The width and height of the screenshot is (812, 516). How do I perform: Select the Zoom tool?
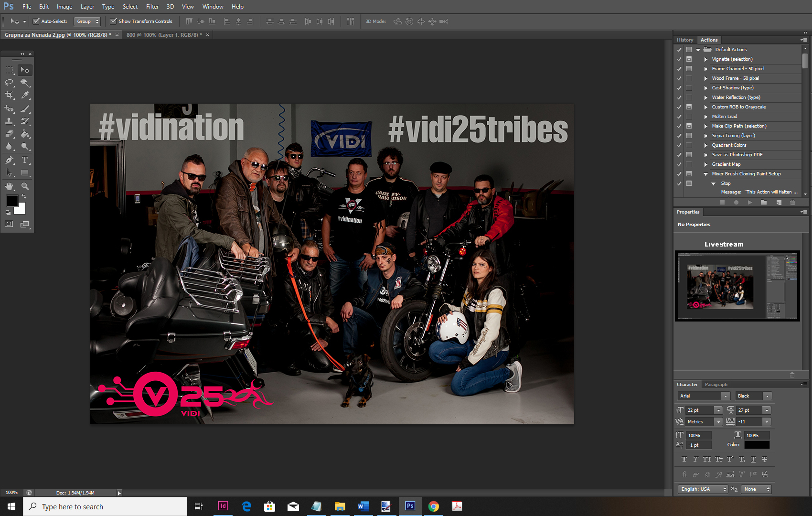(x=25, y=186)
